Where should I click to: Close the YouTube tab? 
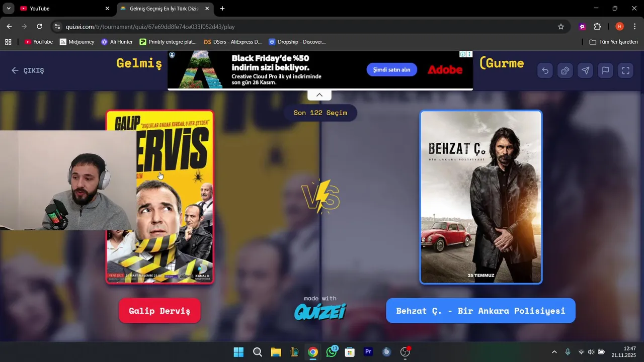click(107, 9)
